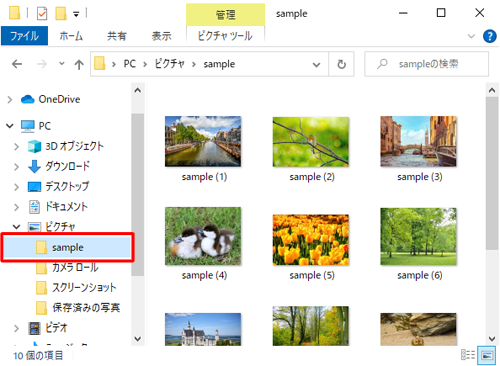Click the navigation pane scroll down arrow
This screenshot has width=500, height=366.
pyautogui.click(x=138, y=339)
